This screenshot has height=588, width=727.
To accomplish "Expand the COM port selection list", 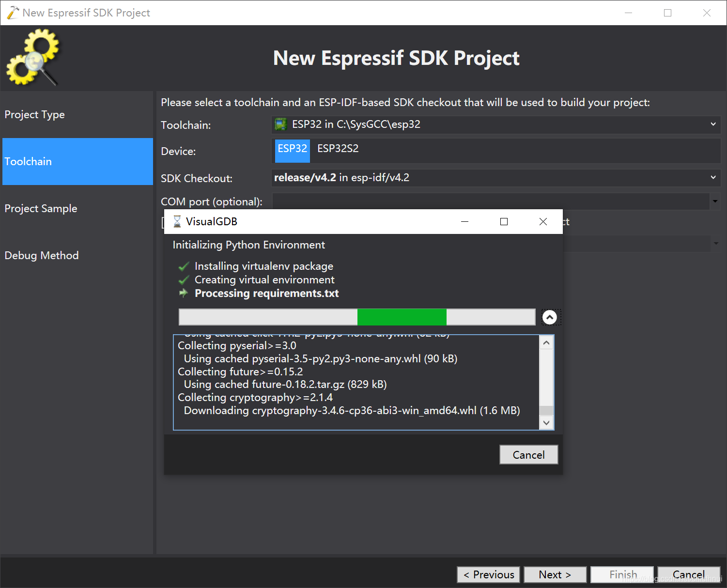I will coord(715,201).
